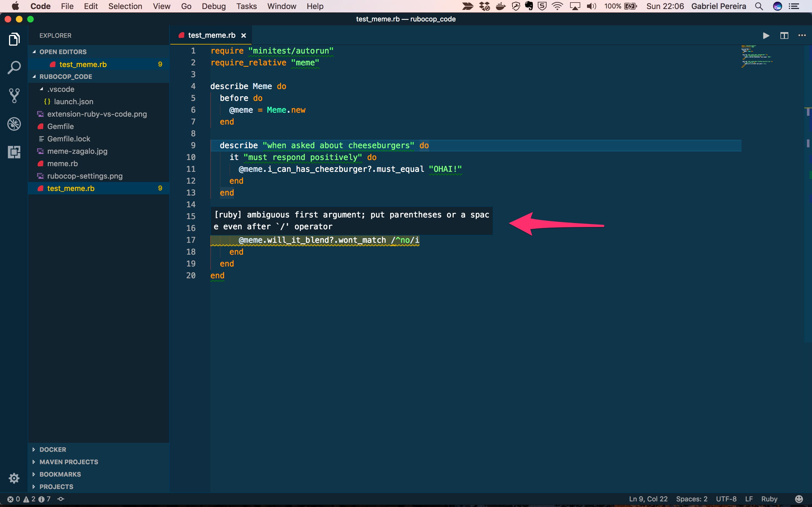This screenshot has width=812, height=507.
Task: Click meme.rb file in explorer
Action: coord(62,164)
